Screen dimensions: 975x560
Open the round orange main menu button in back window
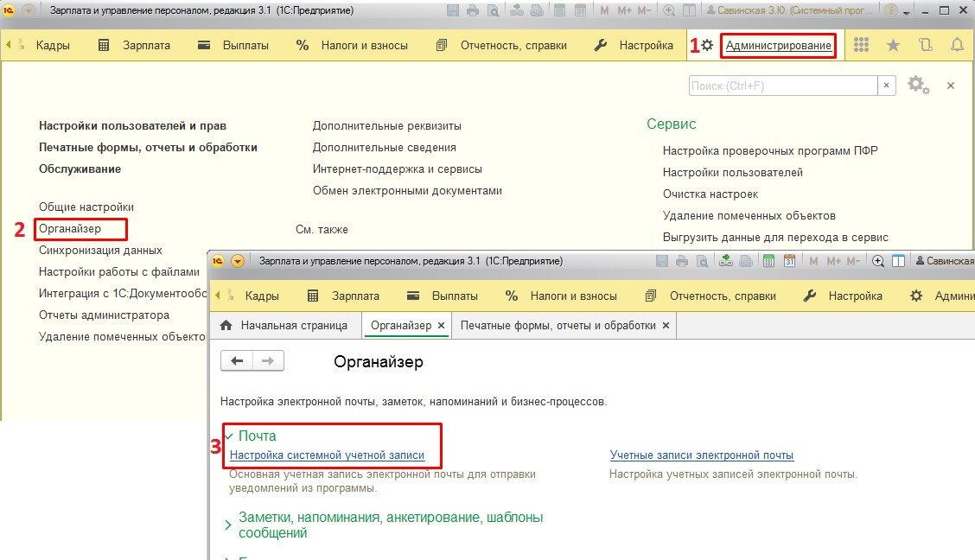(28, 10)
